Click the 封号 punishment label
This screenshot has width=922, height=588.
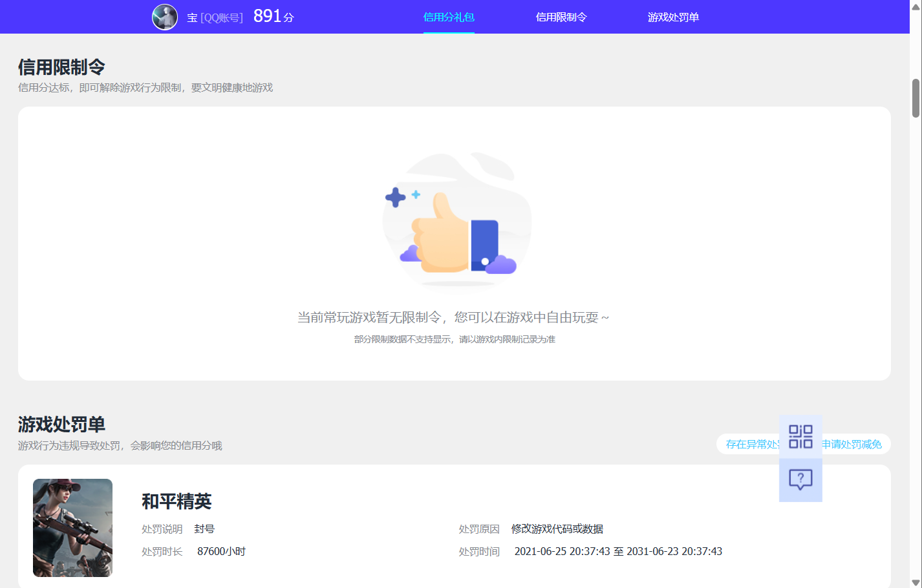[204, 529]
